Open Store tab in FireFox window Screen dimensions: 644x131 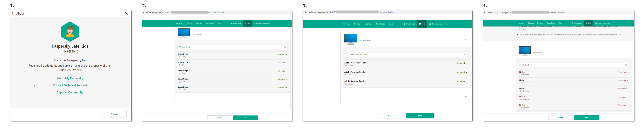click(x=561, y=23)
